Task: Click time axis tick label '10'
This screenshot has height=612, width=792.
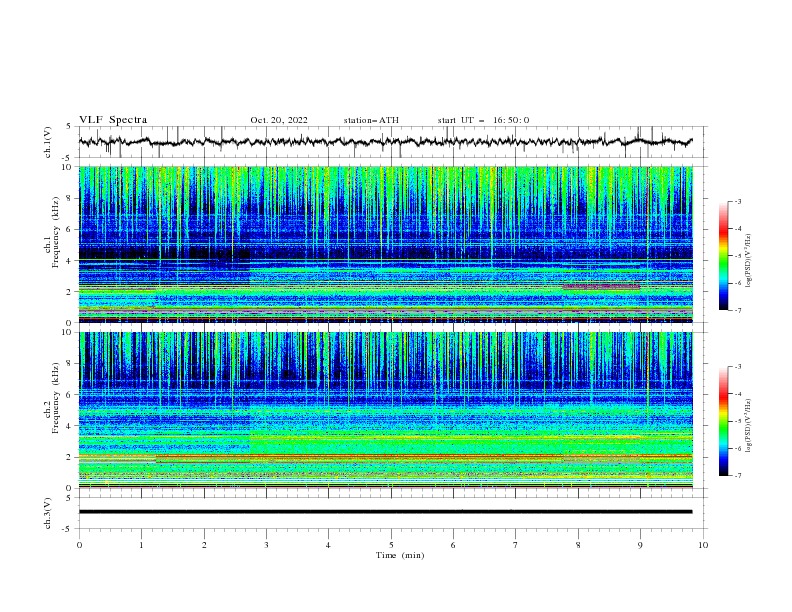Action: pyautogui.click(x=703, y=545)
